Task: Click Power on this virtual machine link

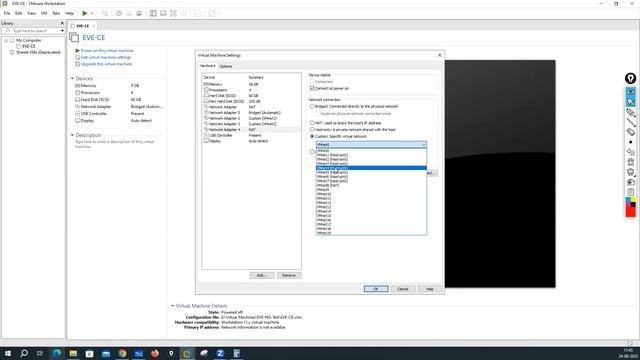Action: (x=107, y=51)
